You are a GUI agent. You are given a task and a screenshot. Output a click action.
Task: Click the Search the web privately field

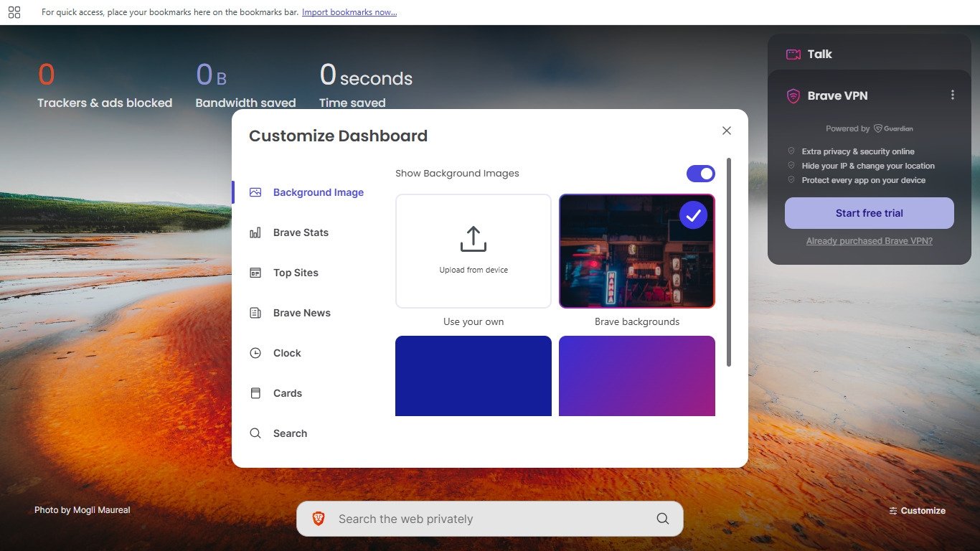[490, 519]
